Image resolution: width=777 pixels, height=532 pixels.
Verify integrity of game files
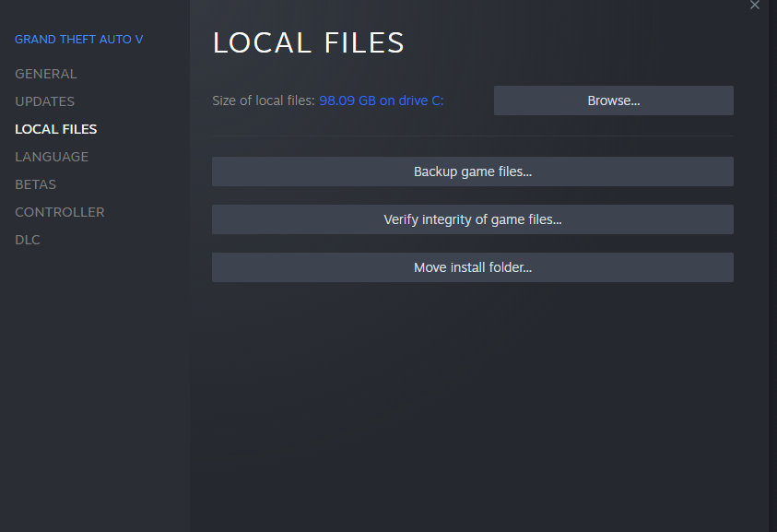click(473, 219)
